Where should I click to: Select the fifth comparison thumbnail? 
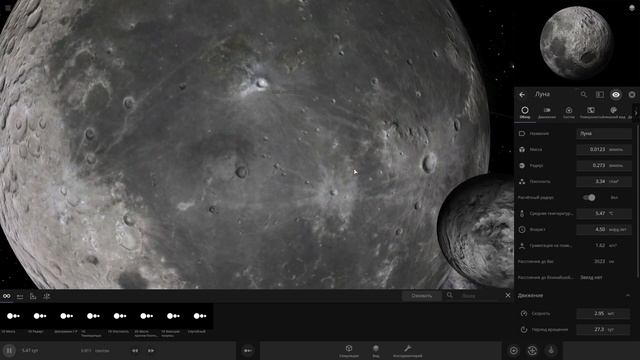(x=120, y=316)
